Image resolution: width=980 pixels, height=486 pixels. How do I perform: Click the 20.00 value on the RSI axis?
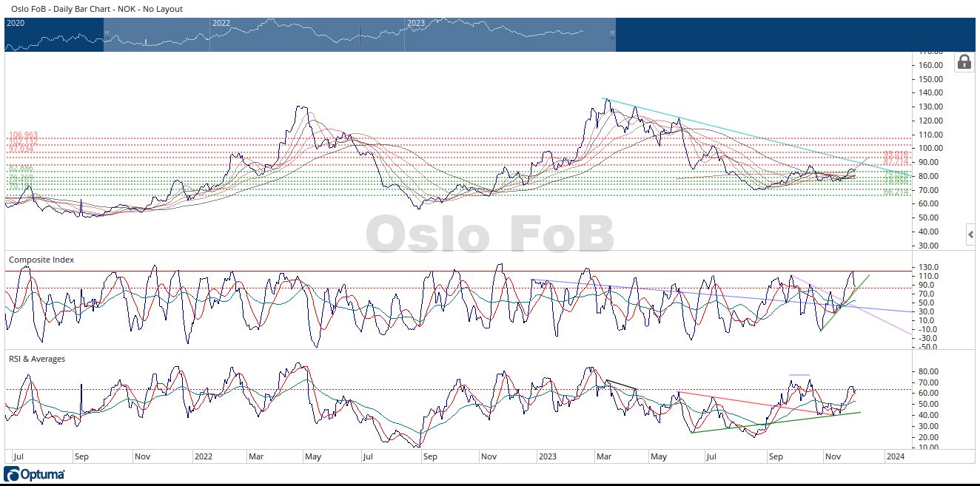[x=928, y=437]
